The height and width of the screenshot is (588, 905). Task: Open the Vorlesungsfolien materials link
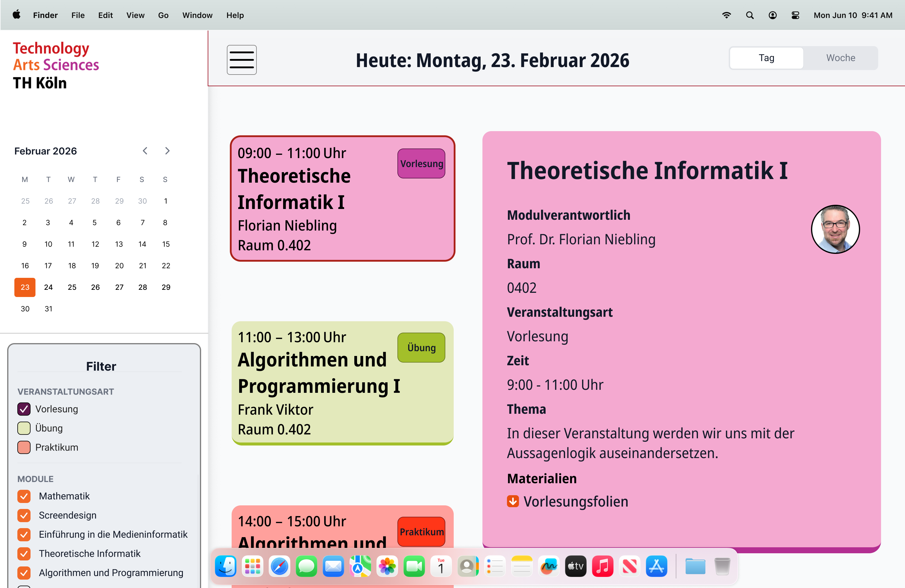pyautogui.click(x=575, y=501)
